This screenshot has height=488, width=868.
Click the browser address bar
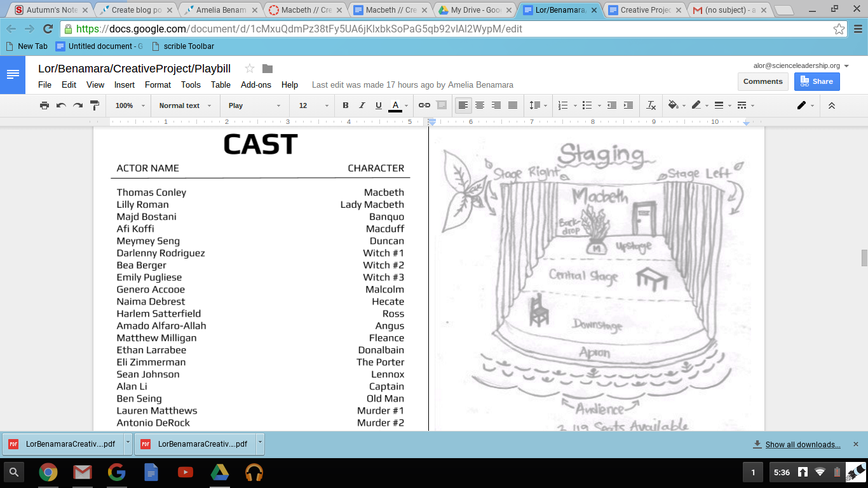tap(445, 29)
